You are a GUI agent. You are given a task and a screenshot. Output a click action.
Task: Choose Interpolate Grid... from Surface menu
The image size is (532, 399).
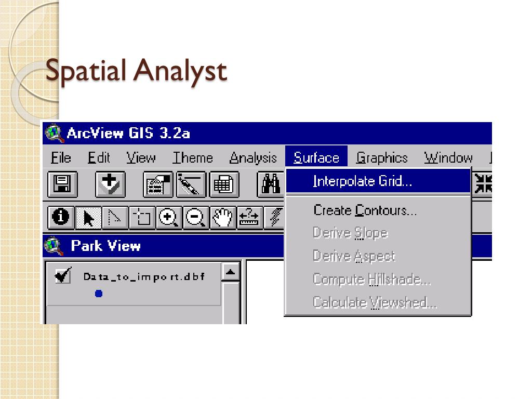click(x=378, y=181)
